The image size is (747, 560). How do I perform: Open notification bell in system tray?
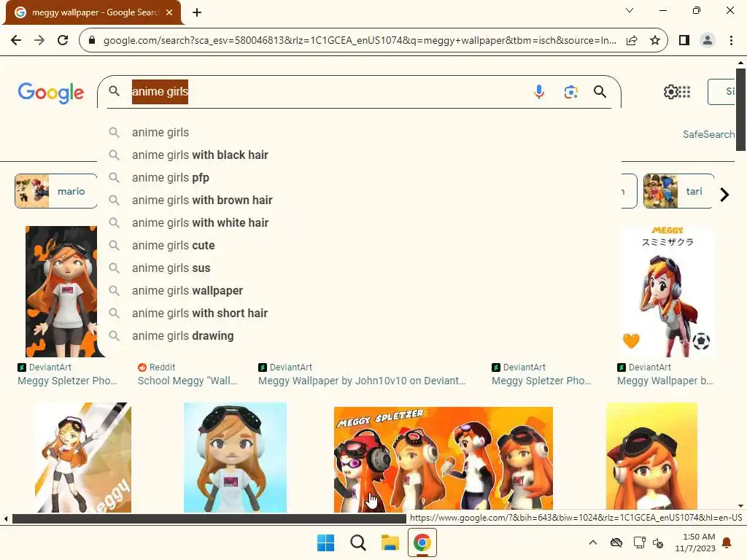[x=727, y=542]
